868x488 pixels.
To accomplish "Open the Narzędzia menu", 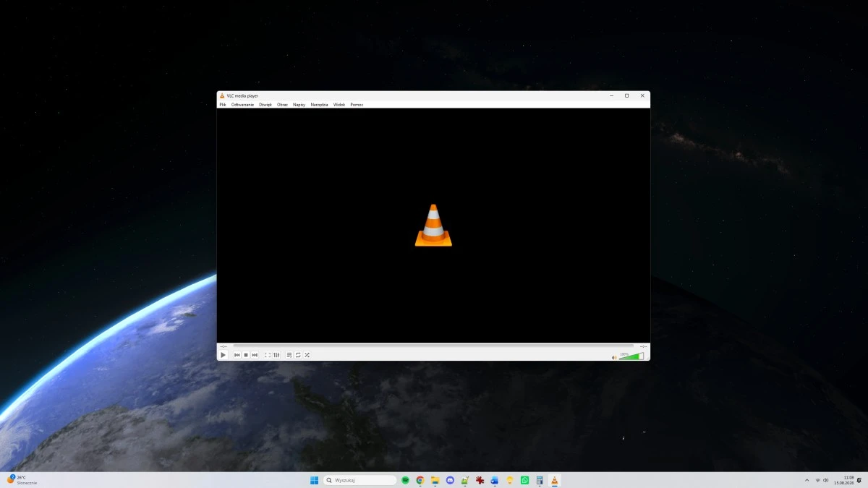I will click(319, 105).
